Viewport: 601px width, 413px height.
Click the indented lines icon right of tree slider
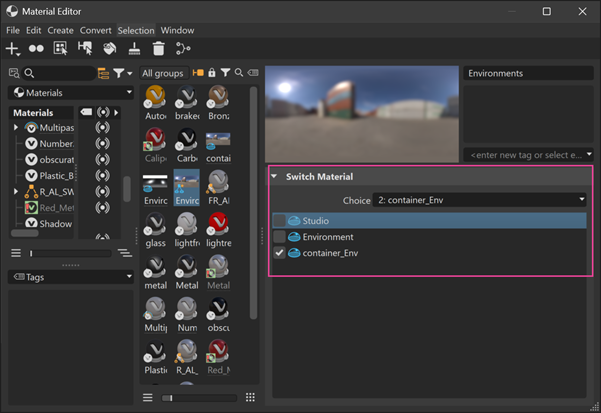coord(125,253)
